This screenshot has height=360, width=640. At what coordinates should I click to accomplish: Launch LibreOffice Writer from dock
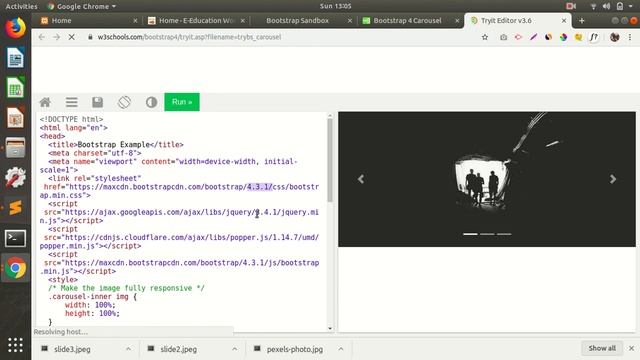pyautogui.click(x=16, y=58)
